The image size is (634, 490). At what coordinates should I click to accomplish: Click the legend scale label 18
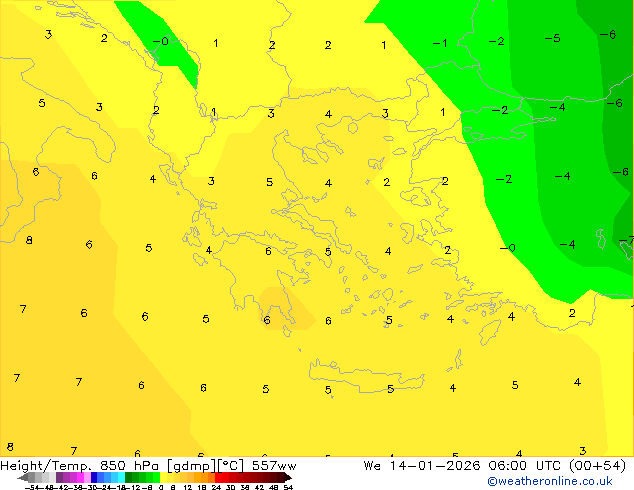click(x=202, y=487)
